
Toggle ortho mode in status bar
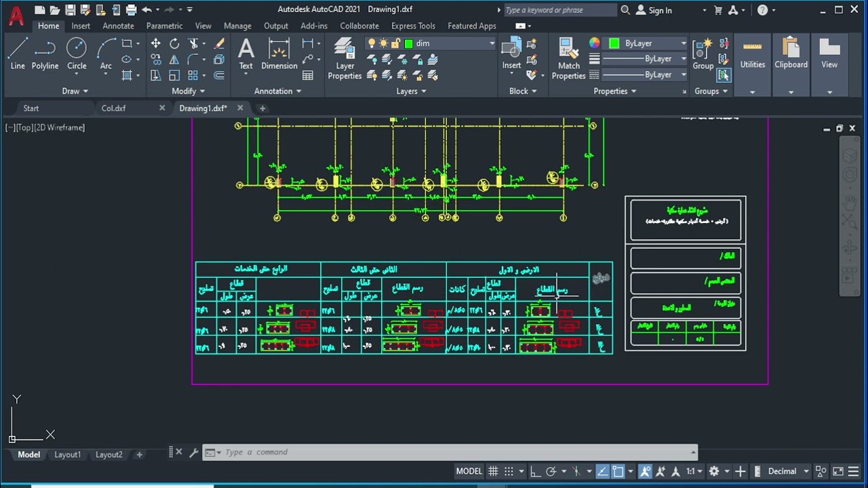point(534,471)
